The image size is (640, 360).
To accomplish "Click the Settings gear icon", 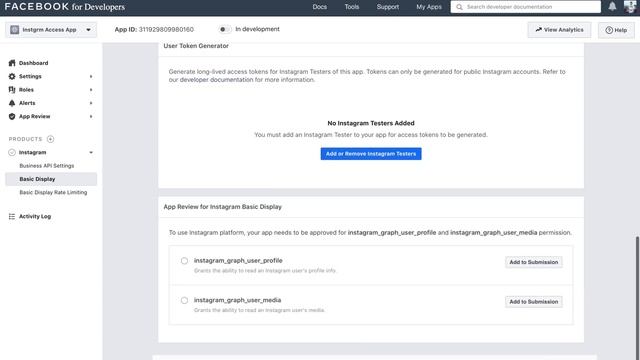I will tap(12, 76).
